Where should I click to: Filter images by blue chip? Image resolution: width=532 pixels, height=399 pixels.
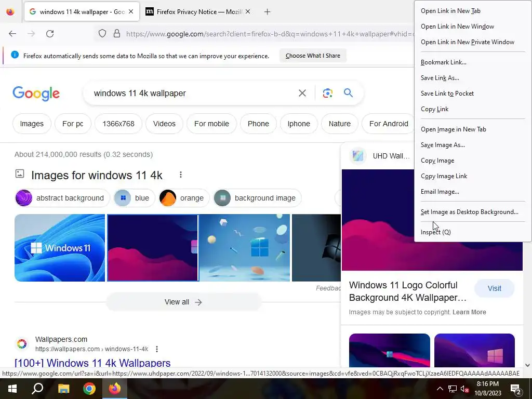(x=134, y=198)
